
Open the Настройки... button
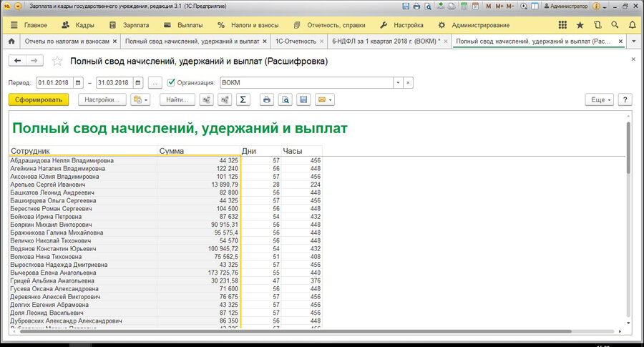point(102,99)
